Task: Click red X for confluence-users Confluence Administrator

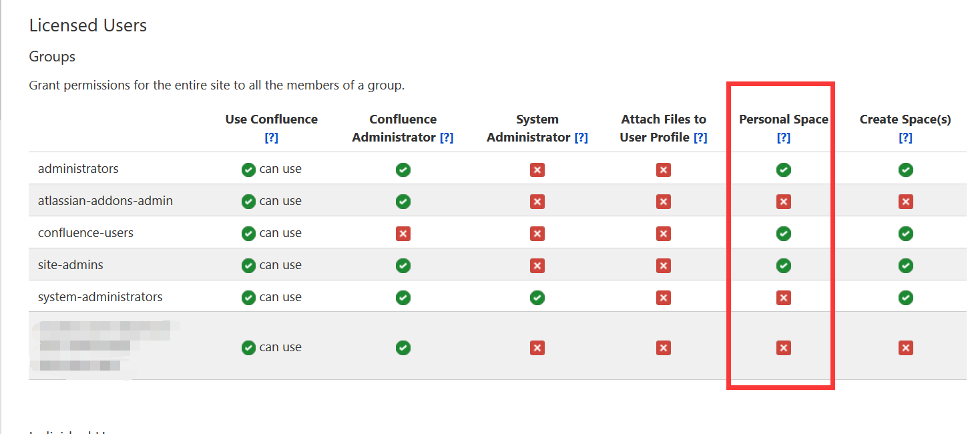Action: [x=403, y=234]
